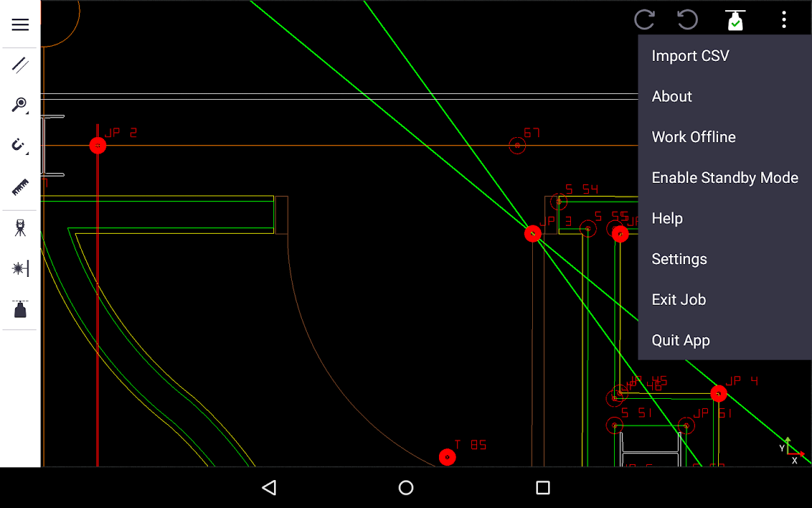Pick the red point marker JP 4
812x508 pixels.
pos(718,394)
